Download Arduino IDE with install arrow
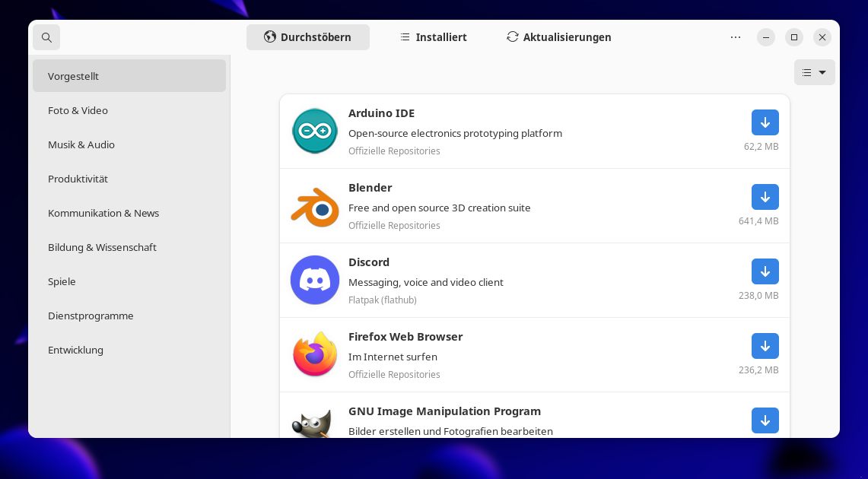Viewport: 868px width, 479px height. [765, 122]
